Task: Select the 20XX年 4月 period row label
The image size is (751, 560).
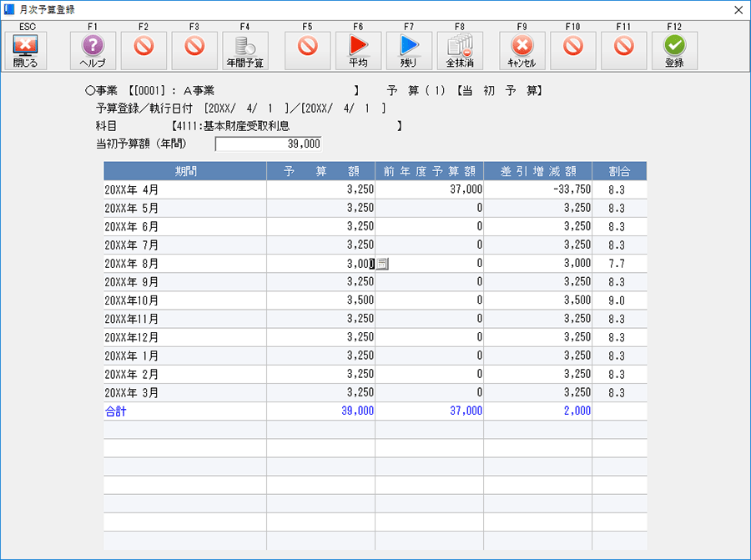Action: point(132,189)
